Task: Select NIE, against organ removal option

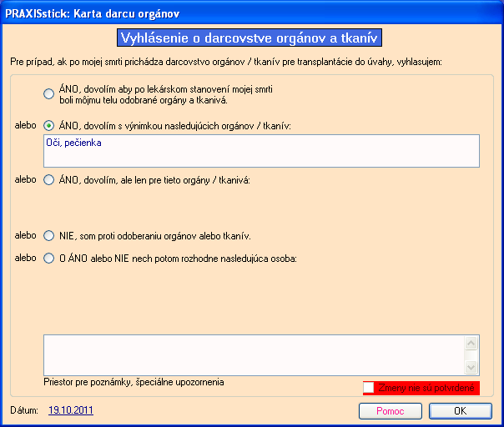Action: point(49,236)
